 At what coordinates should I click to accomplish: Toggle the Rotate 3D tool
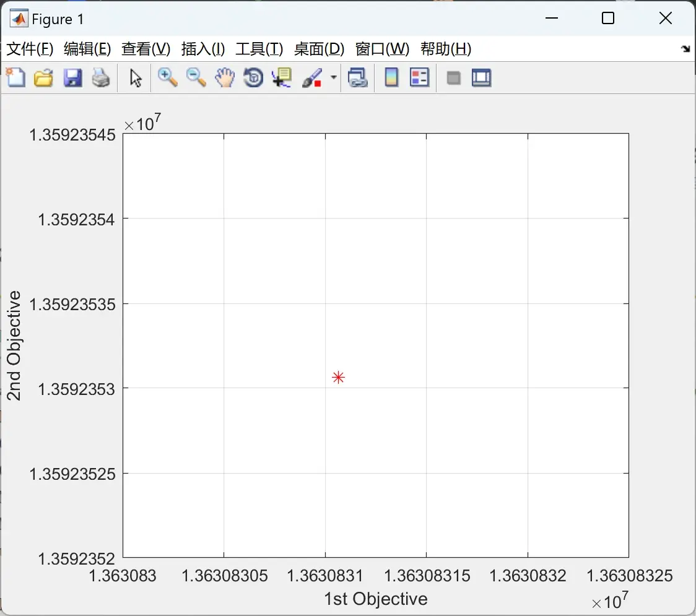[x=253, y=77]
